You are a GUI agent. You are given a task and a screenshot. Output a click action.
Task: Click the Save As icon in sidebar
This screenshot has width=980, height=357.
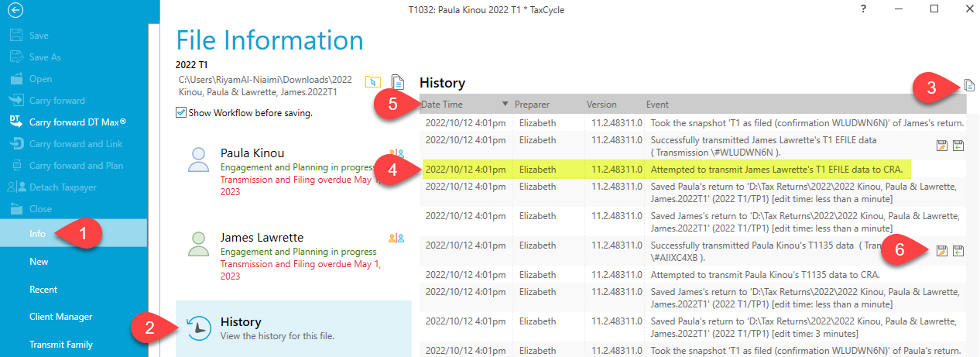click(15, 57)
